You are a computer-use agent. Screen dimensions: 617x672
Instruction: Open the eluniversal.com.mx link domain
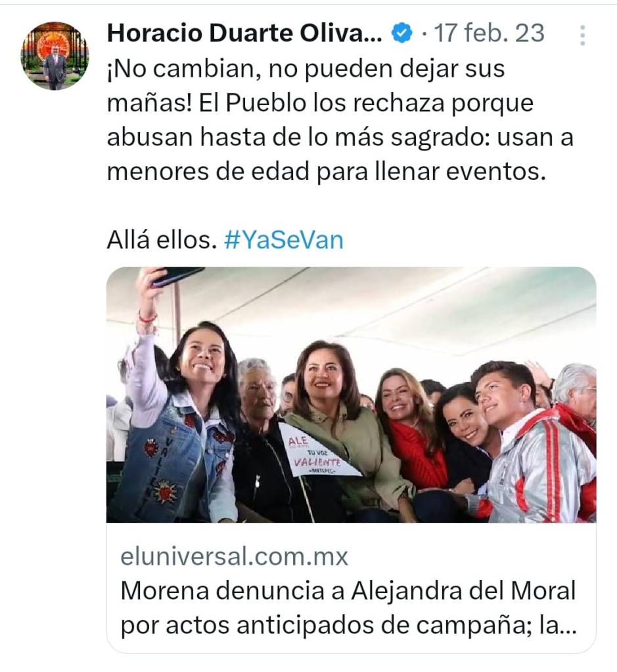[234, 556]
